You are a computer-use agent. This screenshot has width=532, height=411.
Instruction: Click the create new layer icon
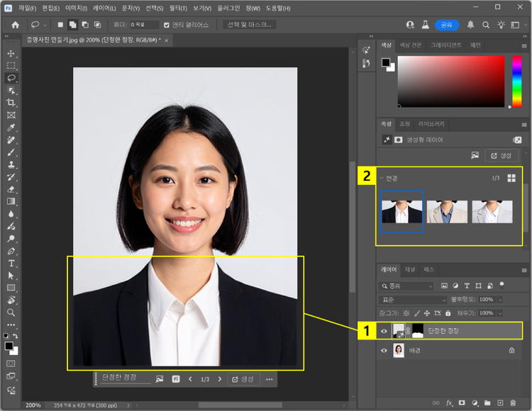[499, 403]
